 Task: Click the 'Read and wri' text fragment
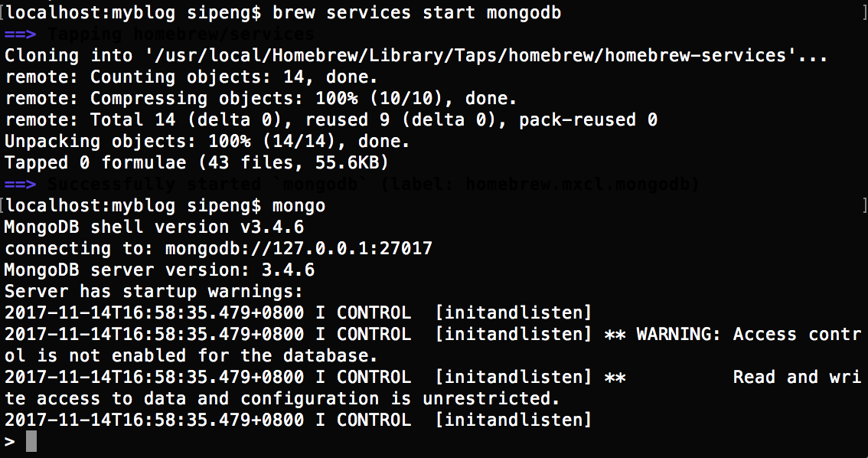(797, 378)
